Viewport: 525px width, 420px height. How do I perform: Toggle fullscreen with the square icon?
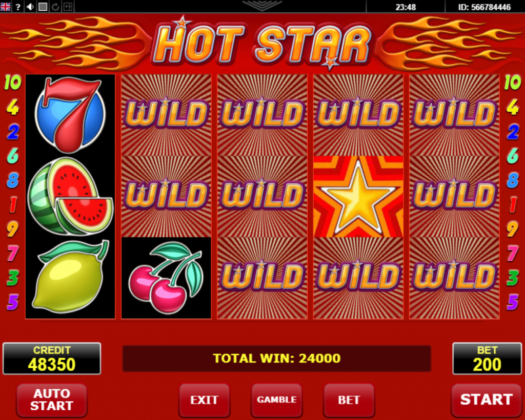[x=43, y=7]
